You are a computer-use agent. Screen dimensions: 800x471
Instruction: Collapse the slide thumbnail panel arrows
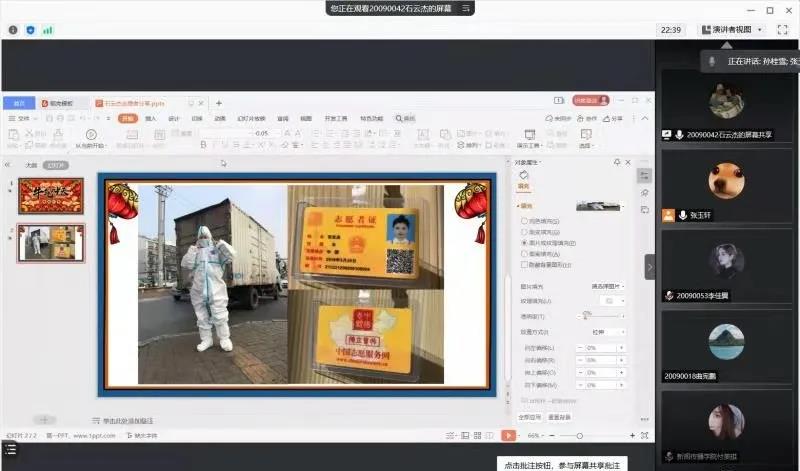click(8, 165)
